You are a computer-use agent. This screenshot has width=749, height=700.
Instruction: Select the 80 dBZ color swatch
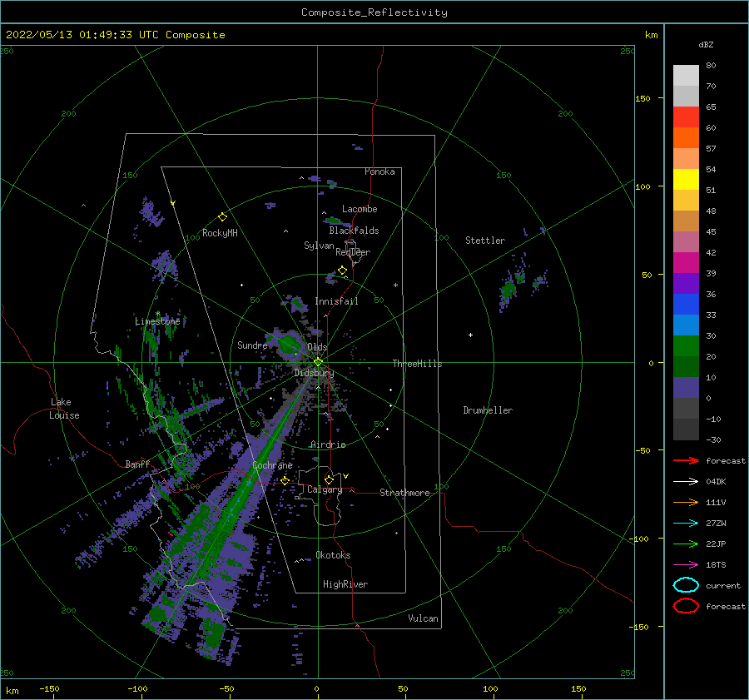[x=686, y=75]
